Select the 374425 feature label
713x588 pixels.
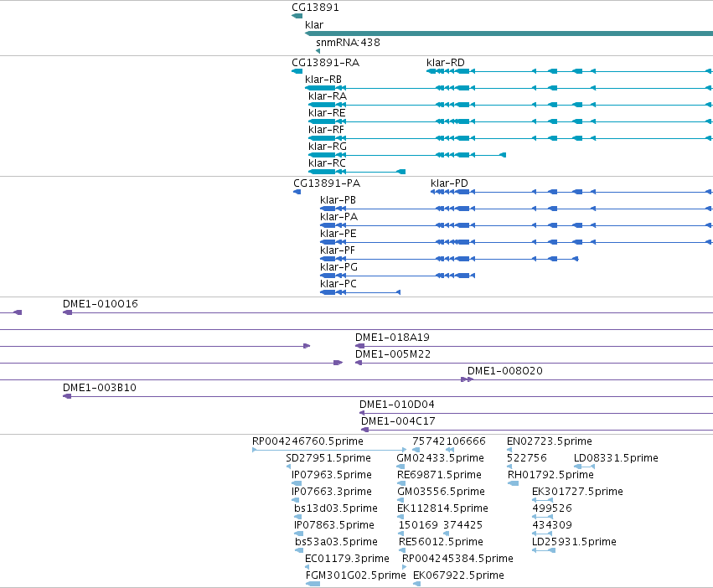(462, 525)
